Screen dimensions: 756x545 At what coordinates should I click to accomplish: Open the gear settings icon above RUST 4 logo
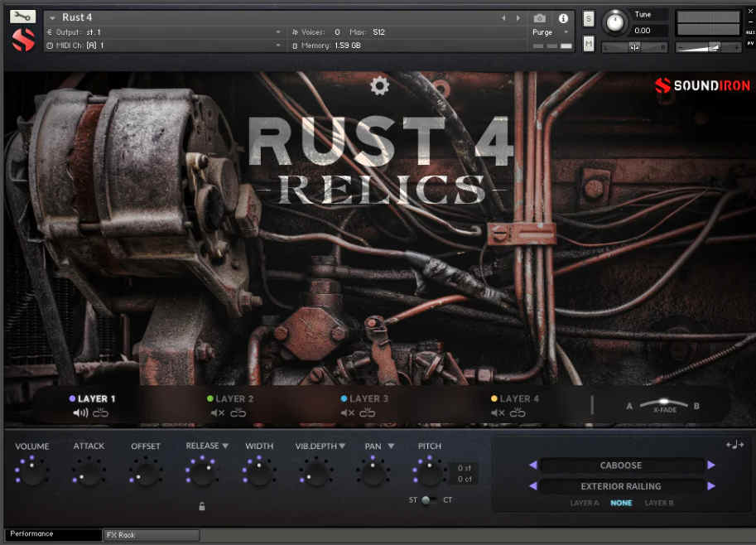[x=379, y=85]
